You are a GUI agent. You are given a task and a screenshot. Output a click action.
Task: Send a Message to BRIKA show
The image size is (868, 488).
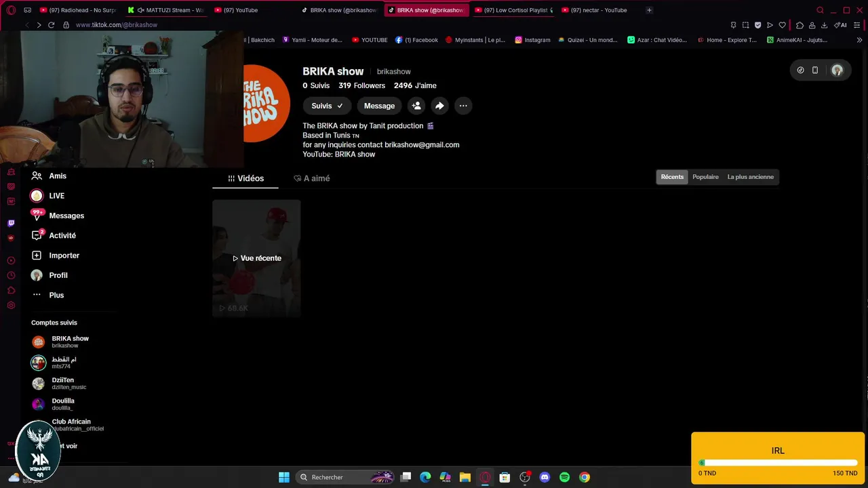tap(379, 106)
